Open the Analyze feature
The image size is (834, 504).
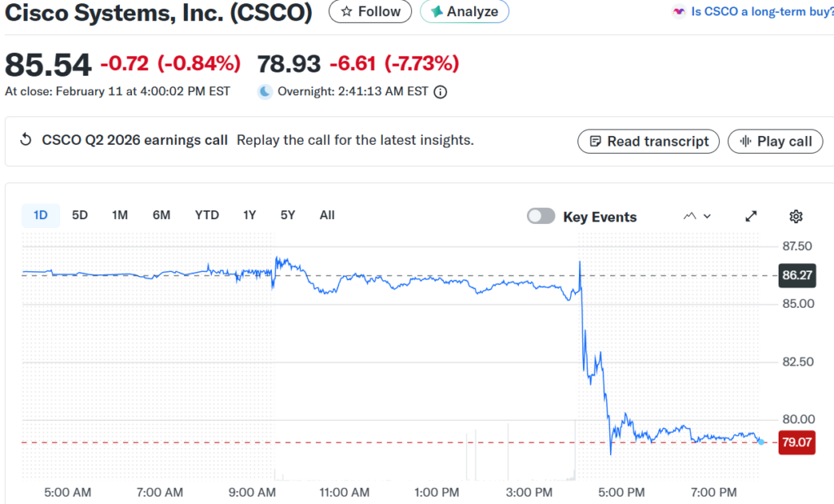(x=464, y=11)
